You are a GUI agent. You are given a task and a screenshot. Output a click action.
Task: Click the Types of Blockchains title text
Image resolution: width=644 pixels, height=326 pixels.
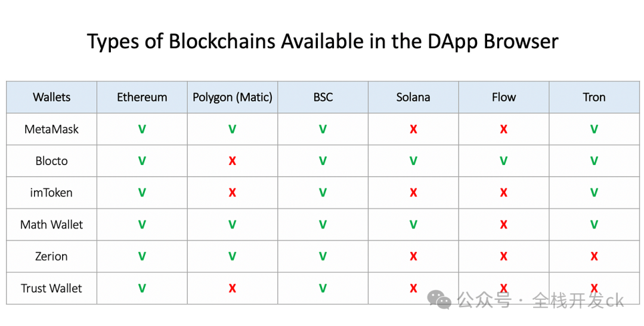point(323,42)
